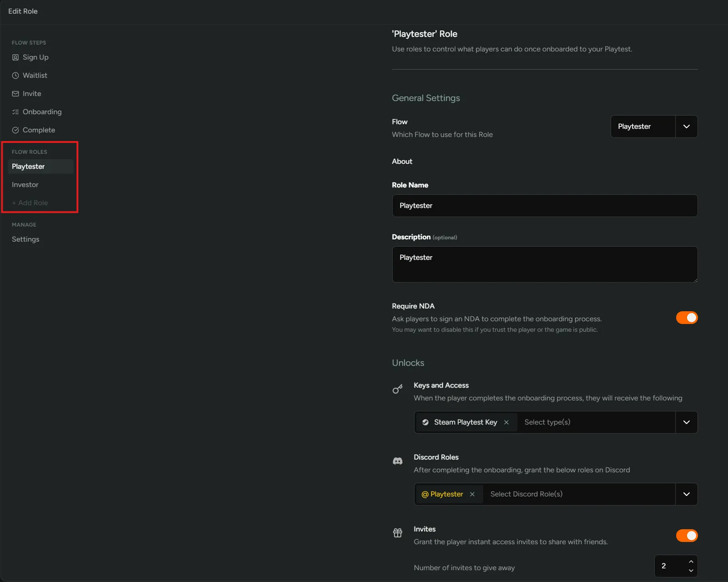The height and width of the screenshot is (582, 728).
Task: Click the Description text area
Action: pyautogui.click(x=544, y=264)
